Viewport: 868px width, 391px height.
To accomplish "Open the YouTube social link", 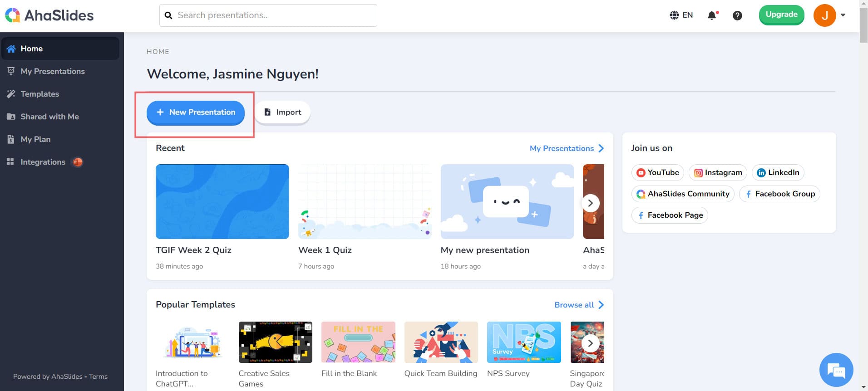I will click(x=657, y=172).
